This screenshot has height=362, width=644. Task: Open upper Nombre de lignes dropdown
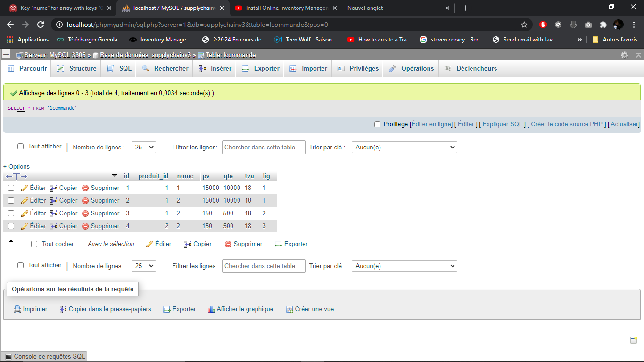144,147
